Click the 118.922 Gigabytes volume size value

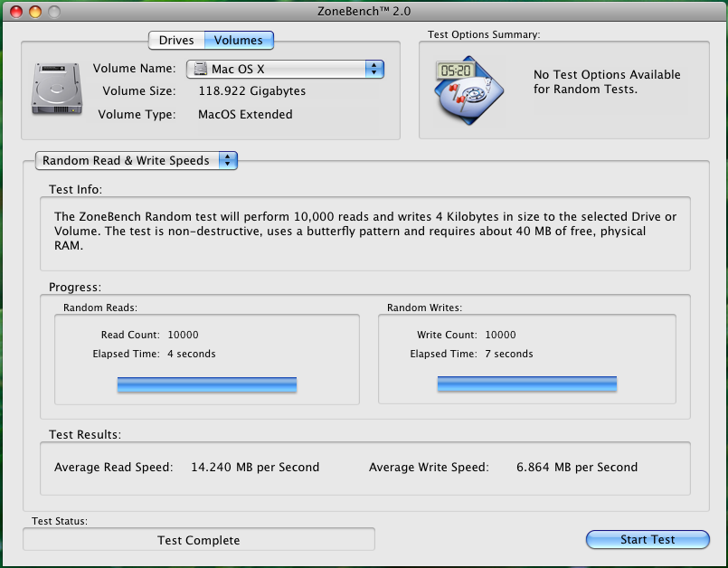252,91
